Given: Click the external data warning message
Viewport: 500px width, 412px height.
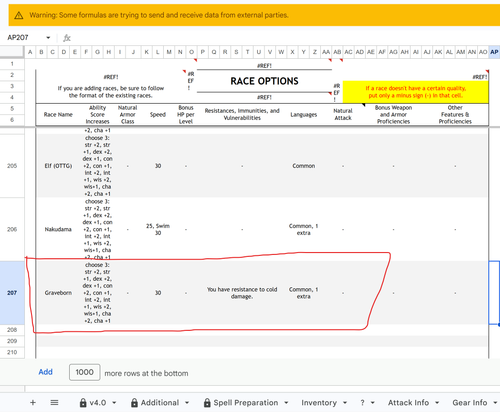Looking at the screenshot, I should click(x=159, y=15).
